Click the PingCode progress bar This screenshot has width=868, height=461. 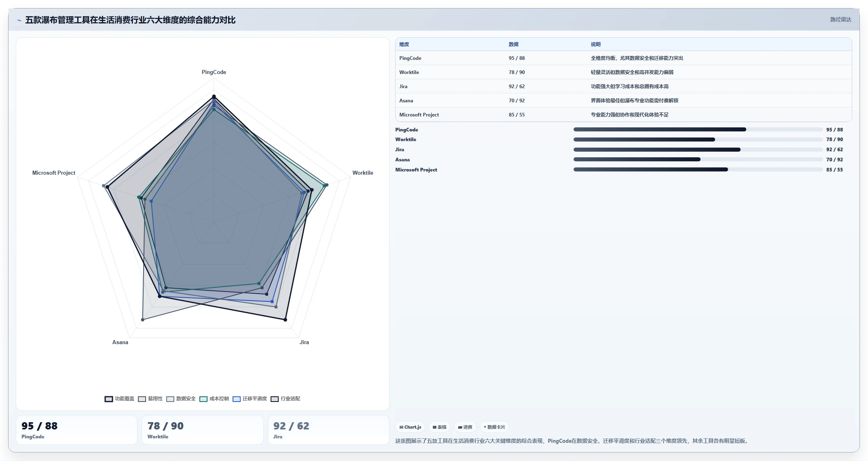click(x=698, y=129)
